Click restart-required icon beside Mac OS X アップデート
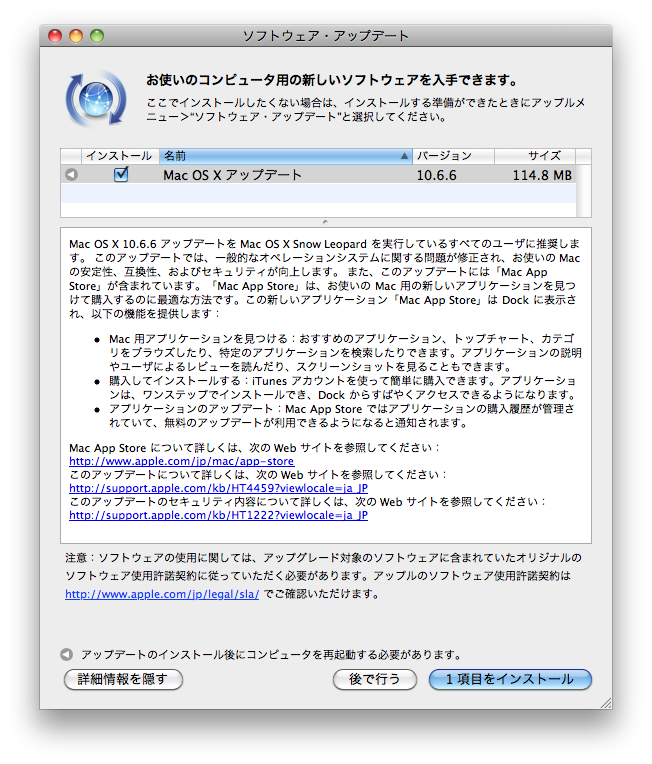Image resolution: width=652 pixels, height=764 pixels. coord(72,174)
